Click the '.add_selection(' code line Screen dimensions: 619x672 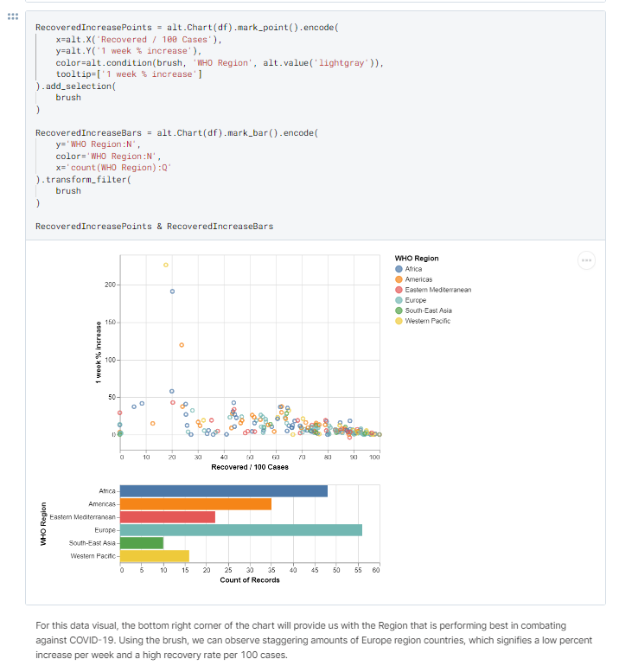point(75,86)
